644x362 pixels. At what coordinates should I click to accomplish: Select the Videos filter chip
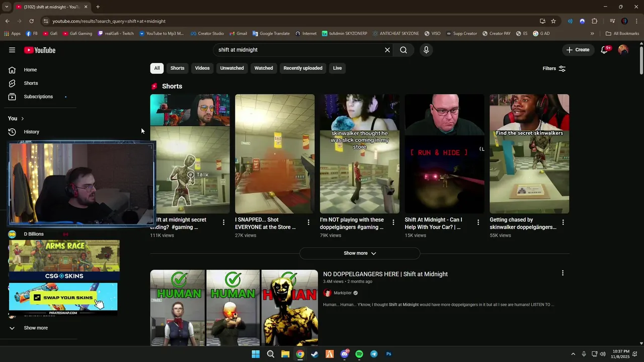[202, 68]
